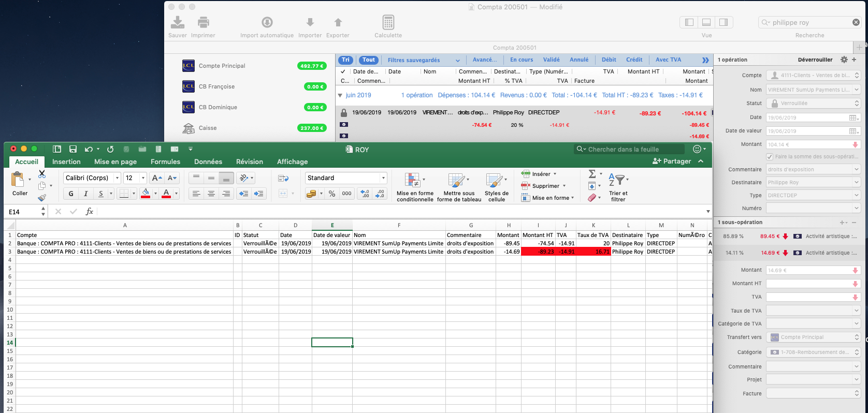868x413 pixels.
Task: Click wrap text icon in Excel
Action: tap(283, 179)
